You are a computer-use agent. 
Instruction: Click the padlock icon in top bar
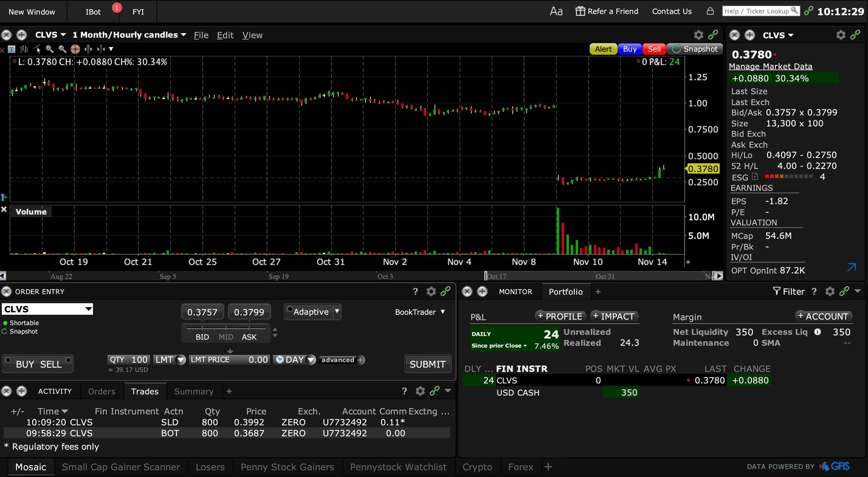[710, 12]
